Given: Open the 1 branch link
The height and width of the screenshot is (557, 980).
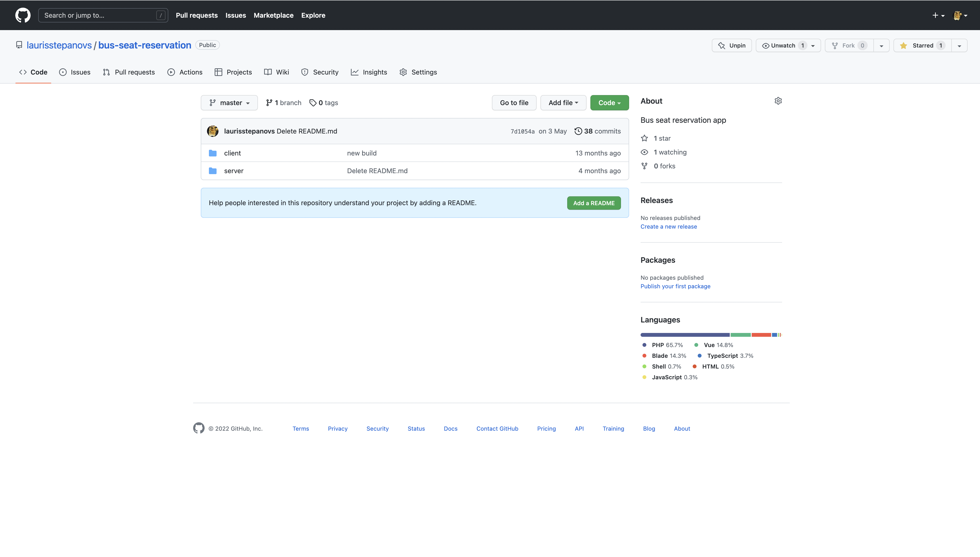Looking at the screenshot, I should click(x=284, y=102).
